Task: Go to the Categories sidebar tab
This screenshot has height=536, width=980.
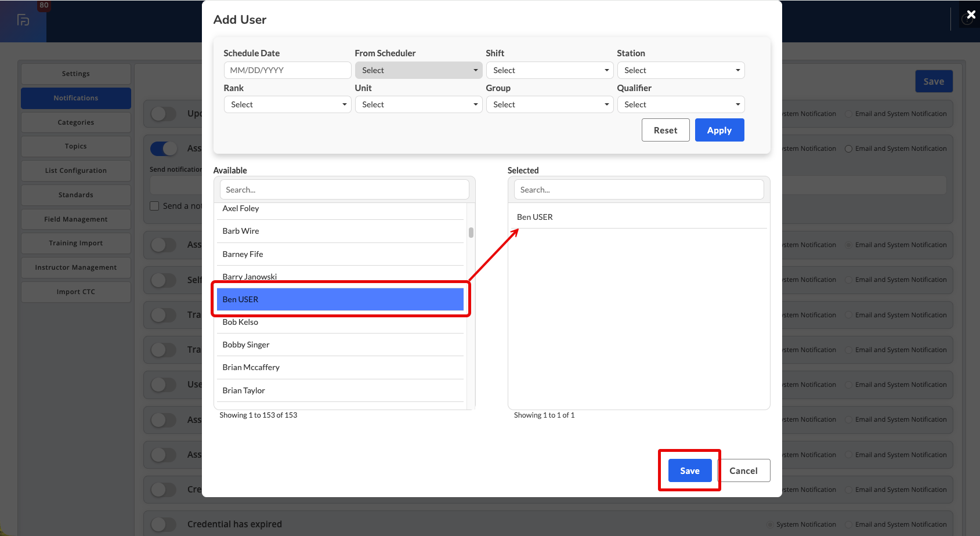Action: point(76,122)
